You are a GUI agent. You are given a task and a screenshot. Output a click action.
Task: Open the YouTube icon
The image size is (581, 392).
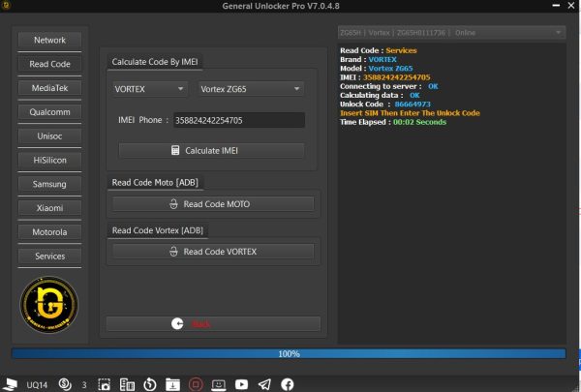click(x=241, y=384)
